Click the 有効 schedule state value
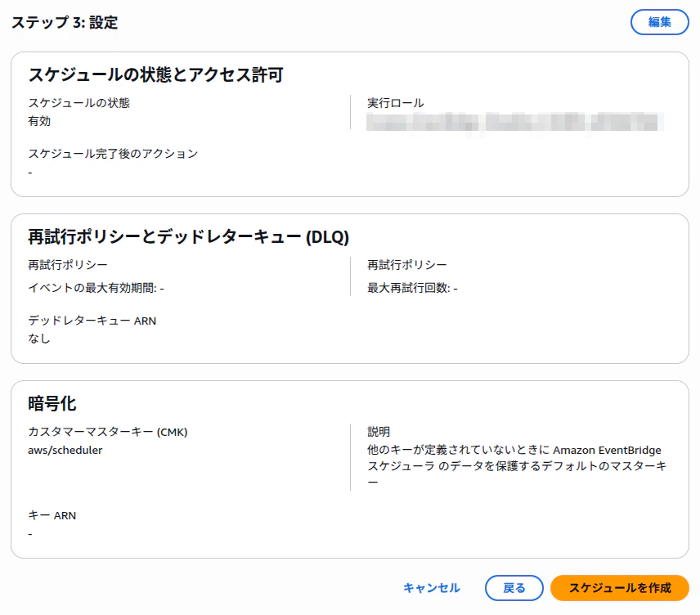 tap(39, 121)
